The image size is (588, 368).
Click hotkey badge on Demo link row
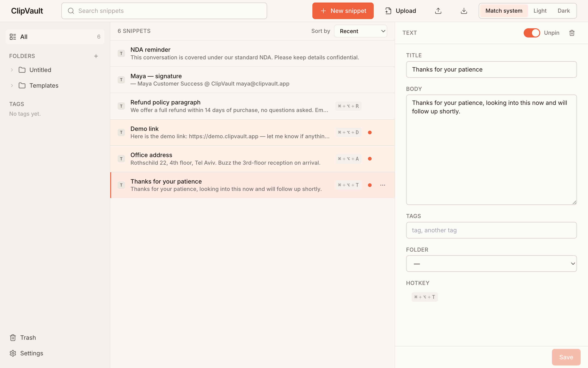tap(348, 132)
